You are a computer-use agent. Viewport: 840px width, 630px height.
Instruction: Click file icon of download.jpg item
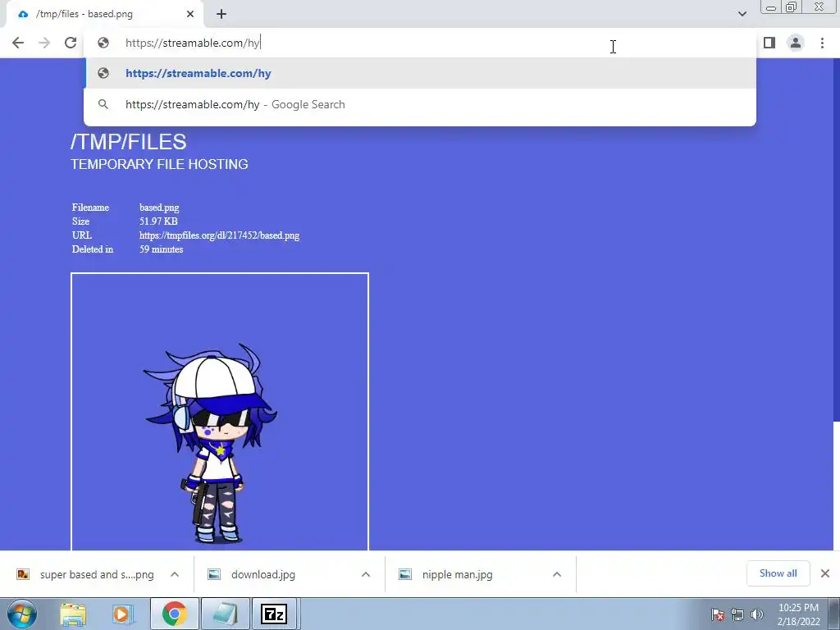pos(214,574)
